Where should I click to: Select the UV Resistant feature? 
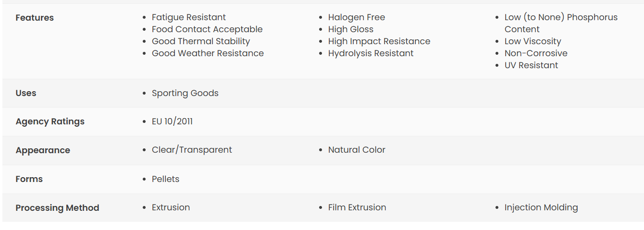click(531, 65)
